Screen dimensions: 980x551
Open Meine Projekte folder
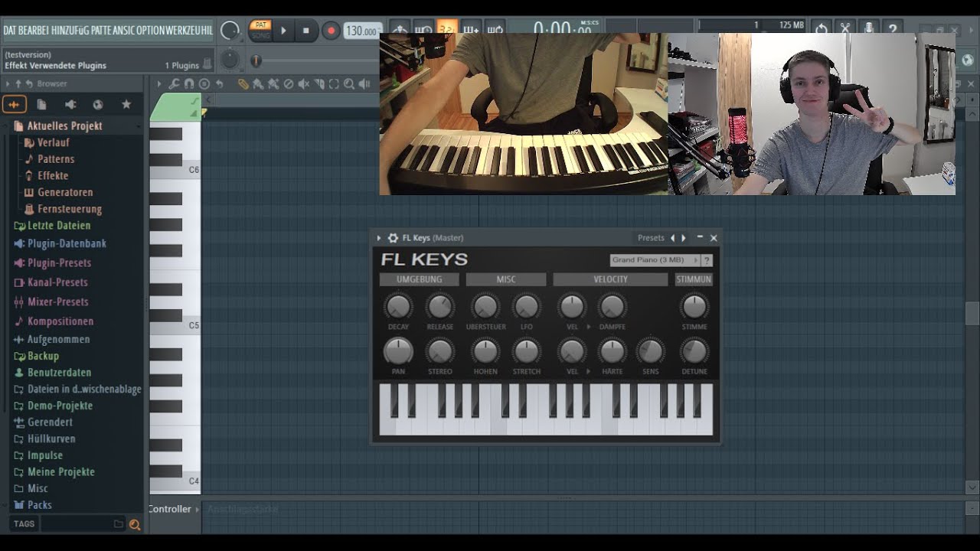[61, 472]
